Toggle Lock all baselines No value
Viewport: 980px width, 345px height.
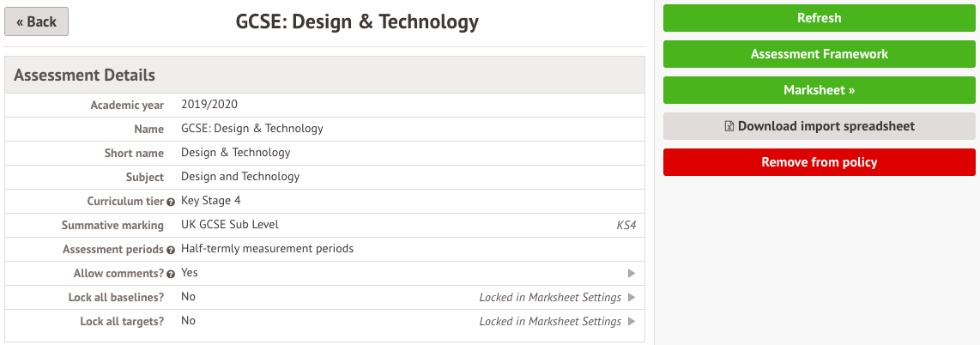(x=188, y=297)
